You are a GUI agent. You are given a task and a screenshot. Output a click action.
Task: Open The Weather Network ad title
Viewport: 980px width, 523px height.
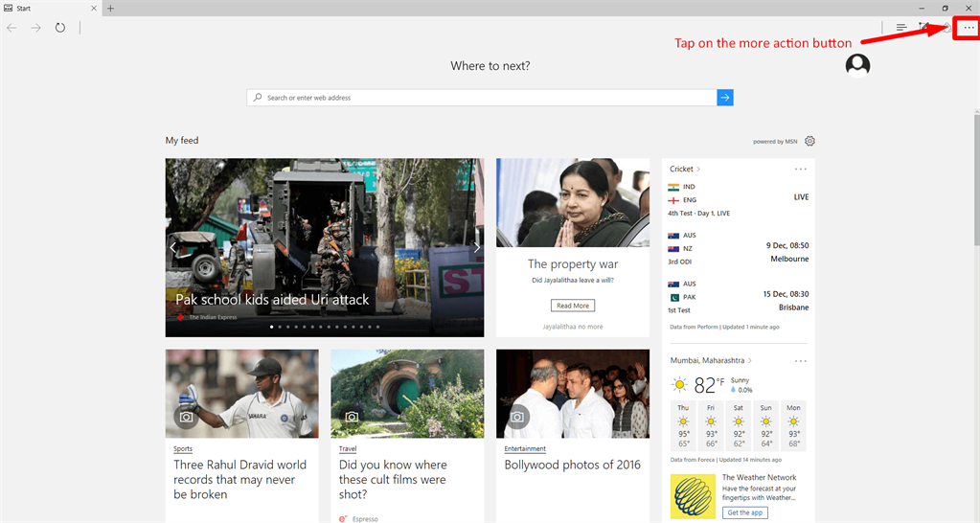pos(759,477)
